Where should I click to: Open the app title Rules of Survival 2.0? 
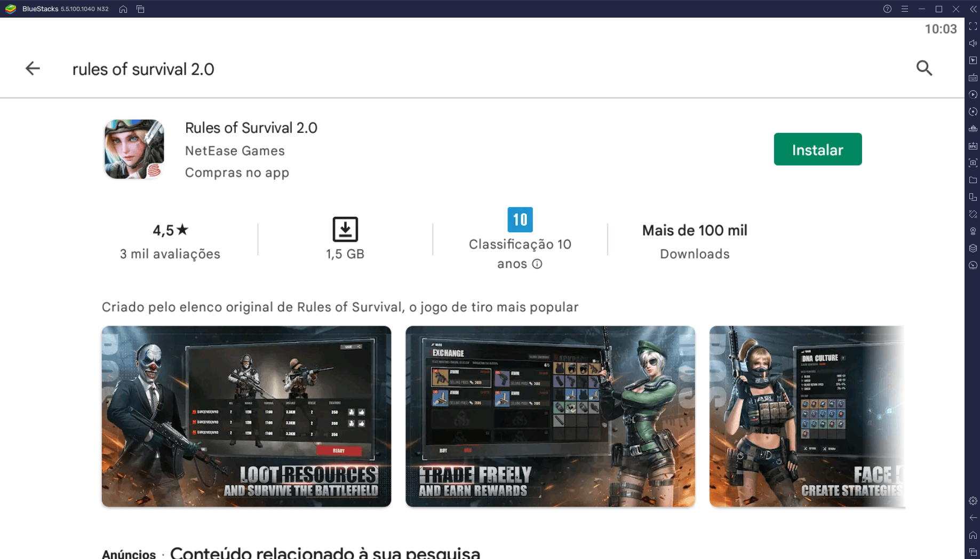tap(251, 128)
